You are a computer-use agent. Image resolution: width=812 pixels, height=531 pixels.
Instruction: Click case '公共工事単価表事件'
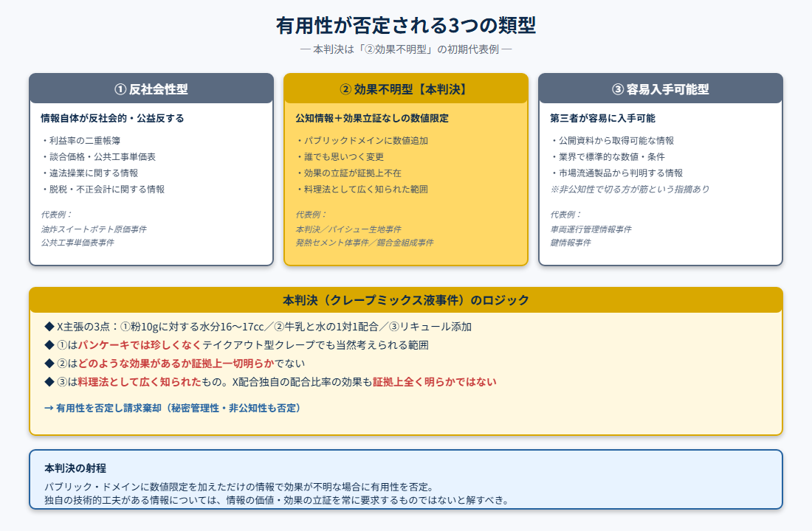pos(78,242)
